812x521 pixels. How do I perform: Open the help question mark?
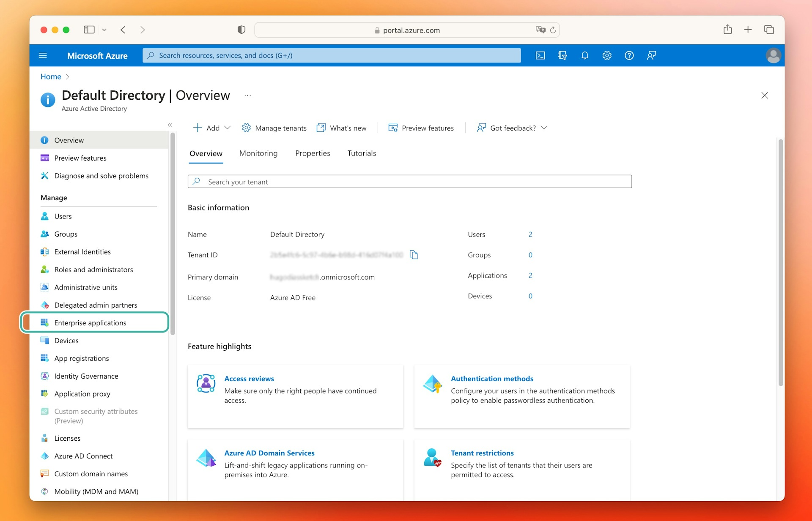(x=629, y=55)
